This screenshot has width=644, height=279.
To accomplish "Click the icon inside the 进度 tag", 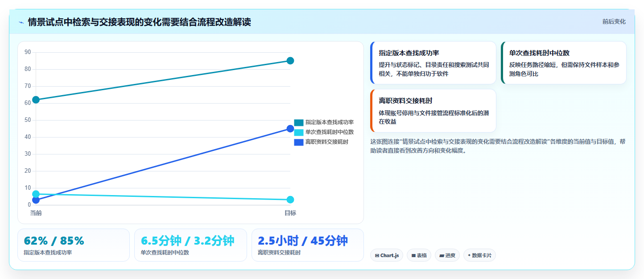I will [x=442, y=256].
